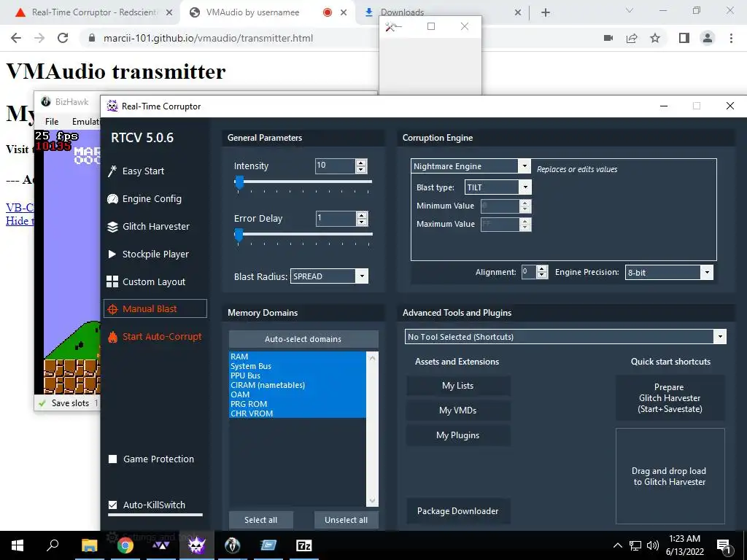Image resolution: width=747 pixels, height=560 pixels.
Task: Bookmark the page with star icon
Action: (655, 38)
